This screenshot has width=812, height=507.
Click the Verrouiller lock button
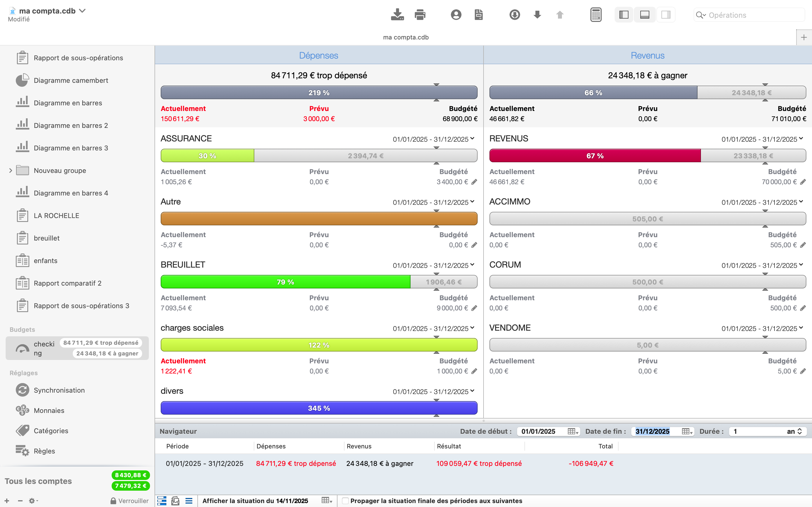point(129,501)
